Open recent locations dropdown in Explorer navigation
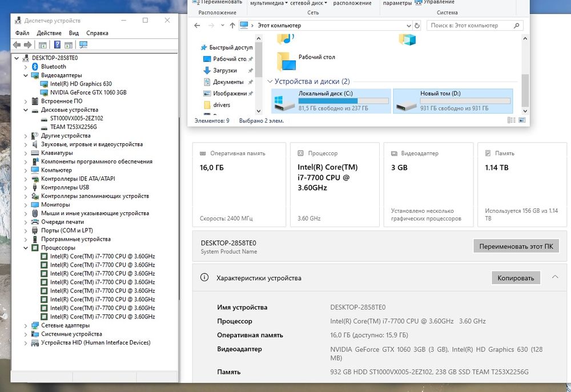Screen dimensions: 571x392 pos(222,26)
